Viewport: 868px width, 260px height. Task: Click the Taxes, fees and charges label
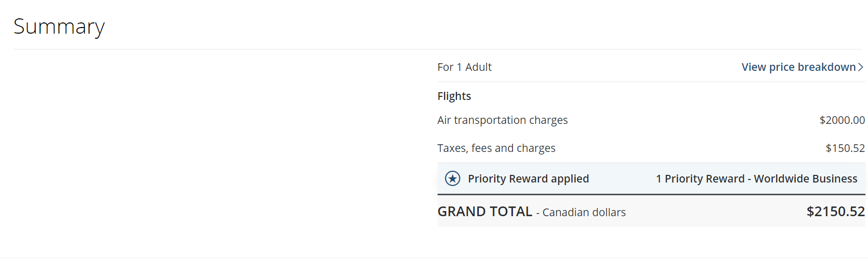(x=496, y=148)
